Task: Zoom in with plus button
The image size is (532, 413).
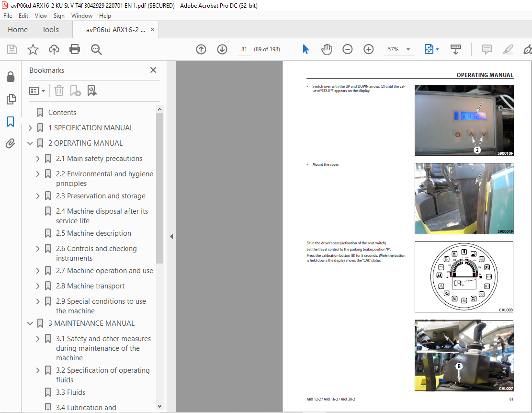Action: point(368,49)
